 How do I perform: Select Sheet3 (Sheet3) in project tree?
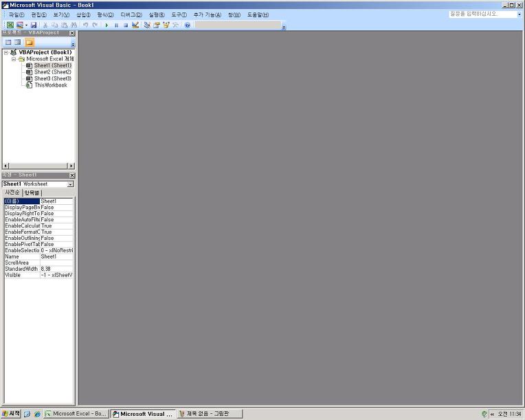[53, 79]
